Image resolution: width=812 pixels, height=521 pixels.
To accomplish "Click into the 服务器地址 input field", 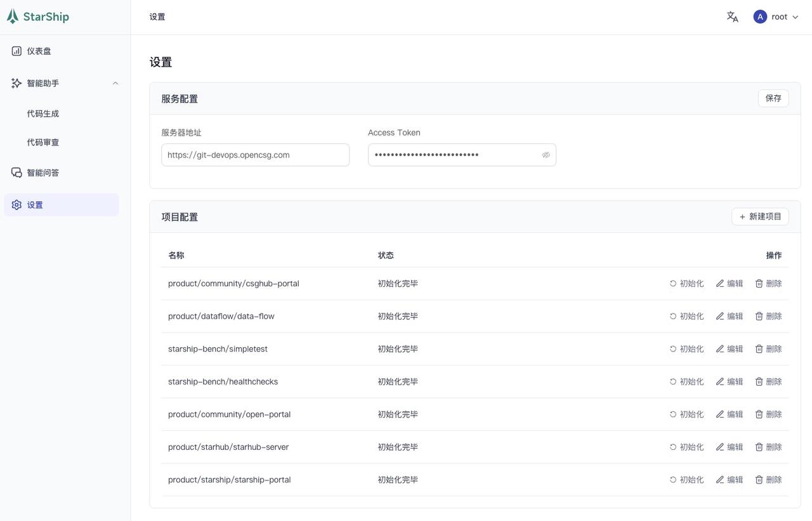I will [255, 155].
